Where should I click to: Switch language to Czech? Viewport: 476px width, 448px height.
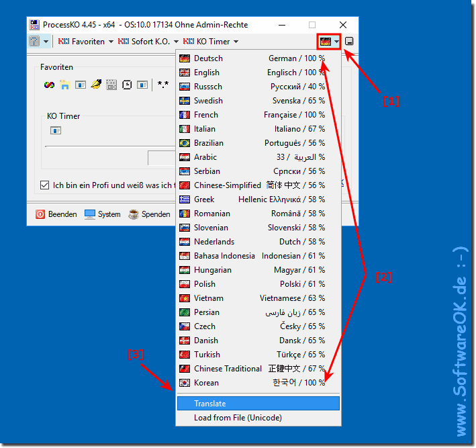[258, 326]
